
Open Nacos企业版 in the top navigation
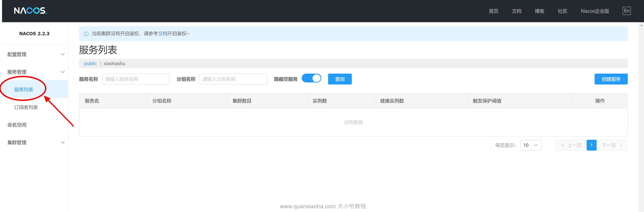tap(595, 11)
